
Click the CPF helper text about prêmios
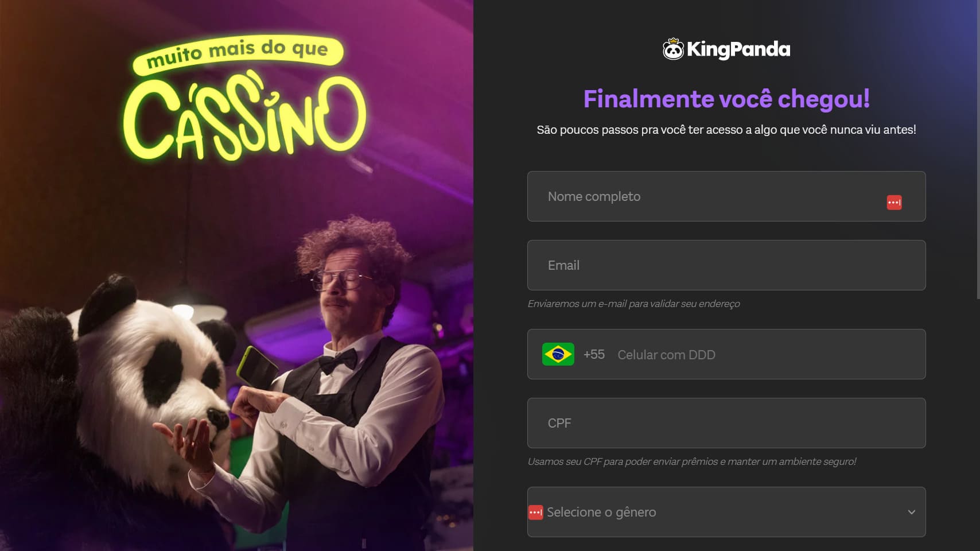692,461
